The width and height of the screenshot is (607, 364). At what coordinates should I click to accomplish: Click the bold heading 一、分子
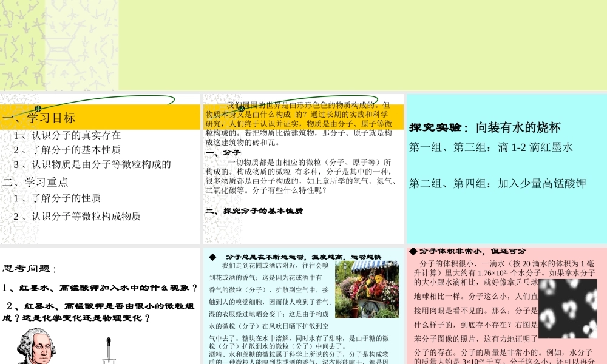point(223,153)
